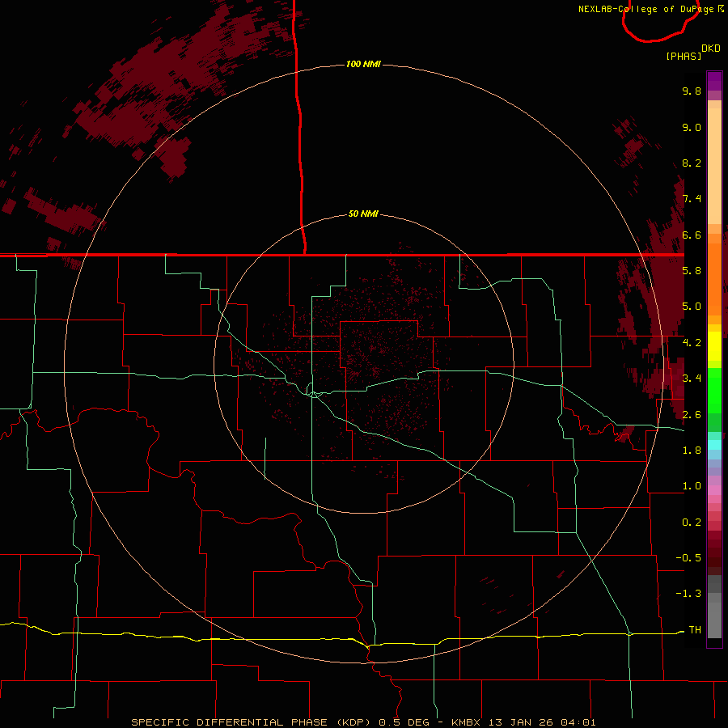
Task: Click the -1.3 legend value
Action: (x=688, y=594)
